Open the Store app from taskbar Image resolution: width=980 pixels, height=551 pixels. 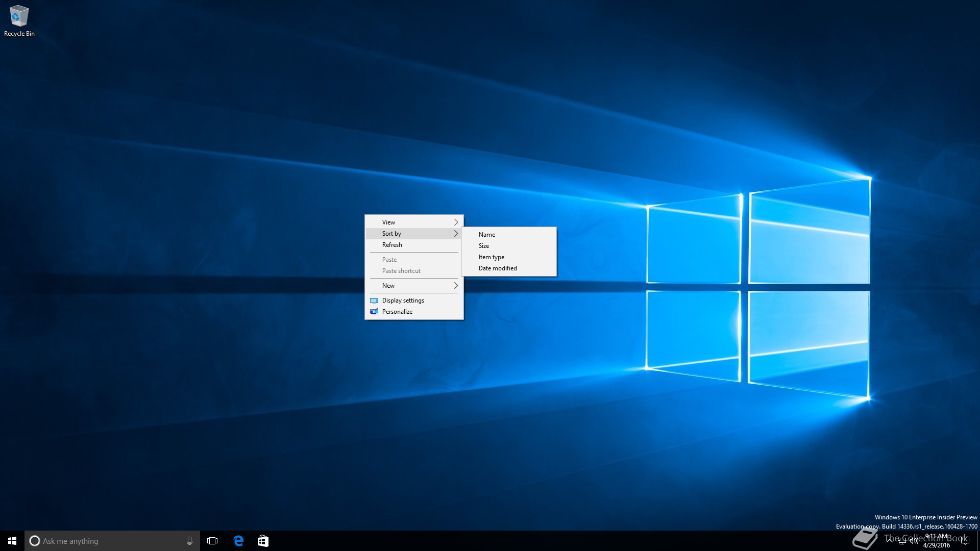coord(263,541)
